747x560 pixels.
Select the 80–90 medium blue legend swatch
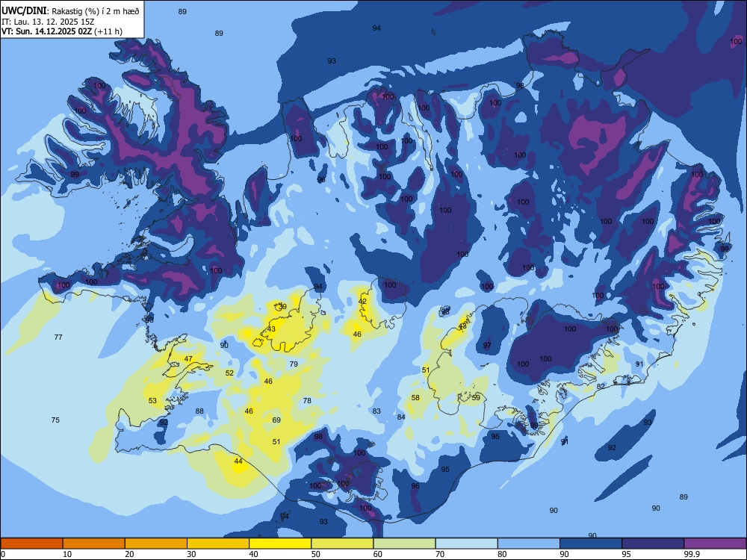529,544
